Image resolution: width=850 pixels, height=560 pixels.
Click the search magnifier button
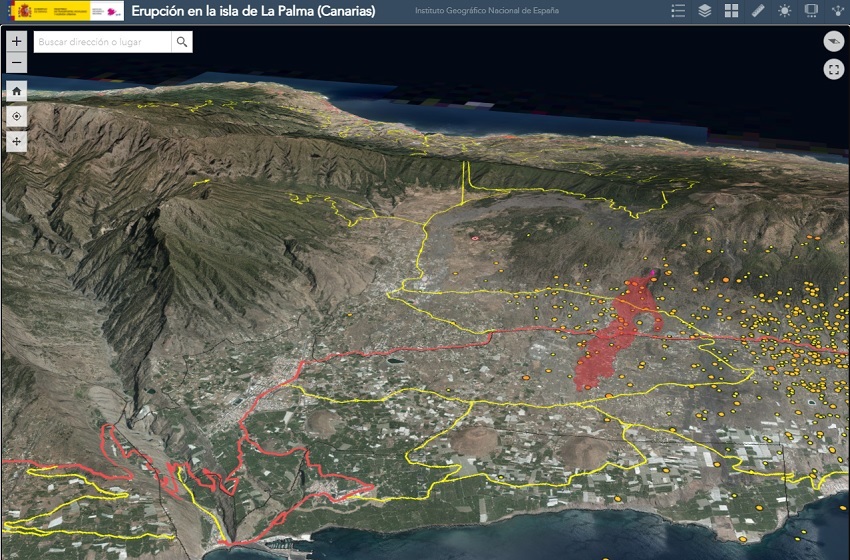[181, 42]
